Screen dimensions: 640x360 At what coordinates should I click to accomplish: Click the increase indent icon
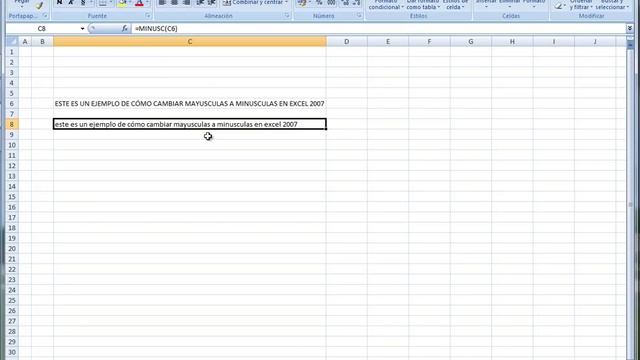tap(211, 2)
